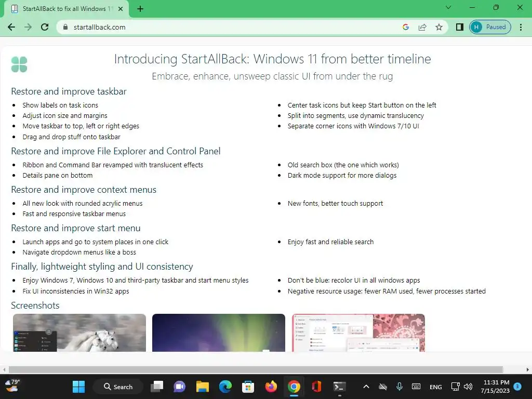Click "Split into segments, use dynamic translucency"
The height and width of the screenshot is (399, 532).
coord(355,116)
